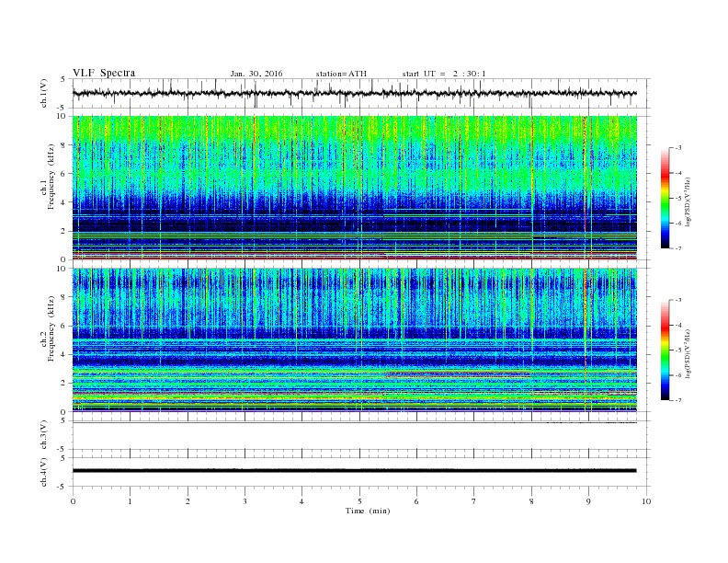The width and height of the screenshot is (728, 563).
Task: Click time axis tick label "6"
Action: coord(416,501)
